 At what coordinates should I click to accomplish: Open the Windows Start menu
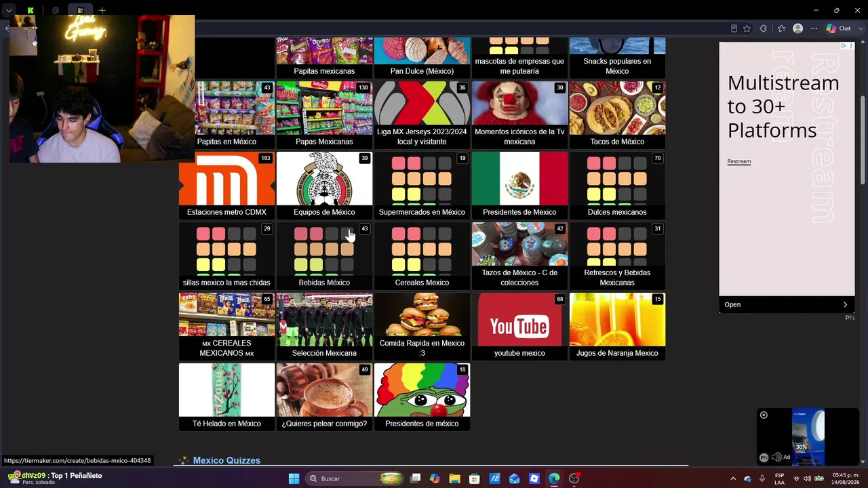pyautogui.click(x=294, y=479)
